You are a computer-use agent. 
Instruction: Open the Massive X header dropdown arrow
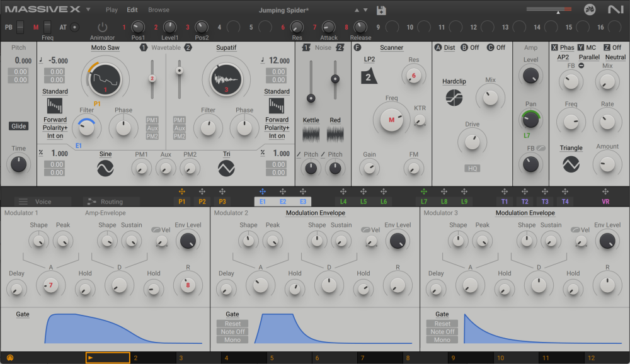click(88, 9)
